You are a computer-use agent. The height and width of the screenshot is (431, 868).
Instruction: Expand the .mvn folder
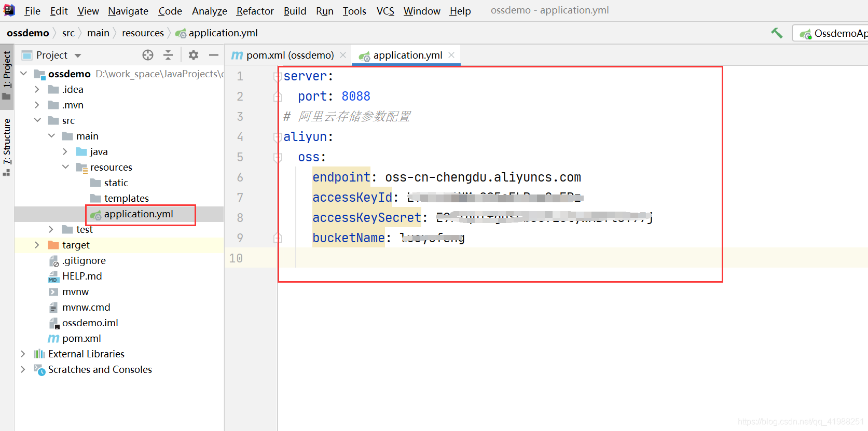(x=37, y=105)
